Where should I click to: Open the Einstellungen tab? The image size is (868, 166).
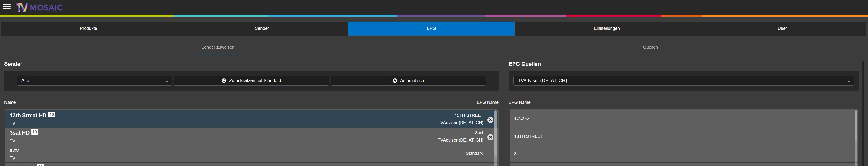pos(607,28)
